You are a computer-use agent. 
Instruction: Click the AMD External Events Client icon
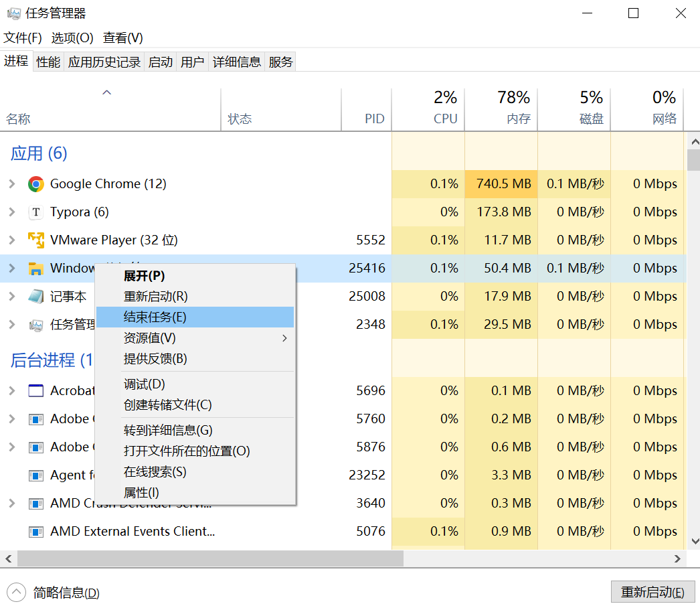point(35,532)
